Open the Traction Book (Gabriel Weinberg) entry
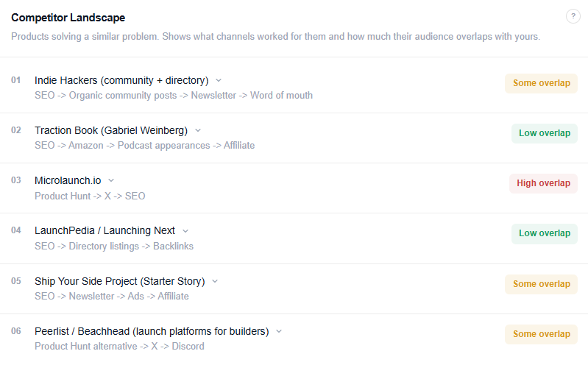 (x=111, y=130)
